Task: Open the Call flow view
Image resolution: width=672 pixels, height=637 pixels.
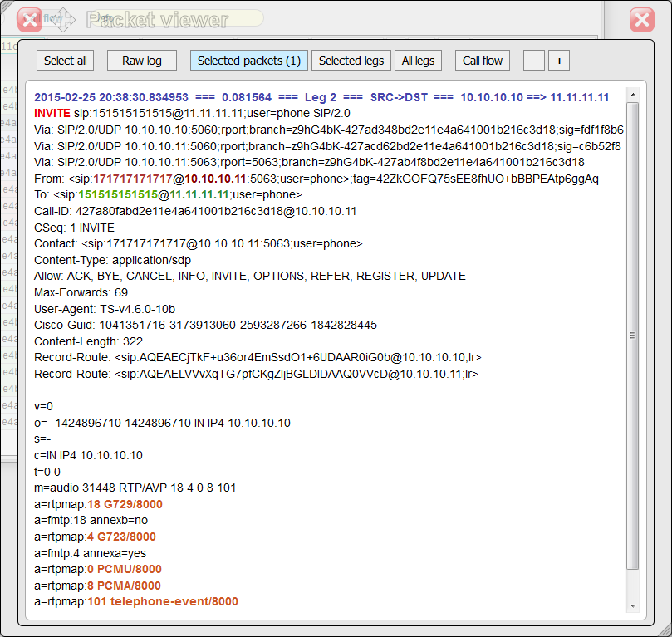Action: pyautogui.click(x=482, y=60)
